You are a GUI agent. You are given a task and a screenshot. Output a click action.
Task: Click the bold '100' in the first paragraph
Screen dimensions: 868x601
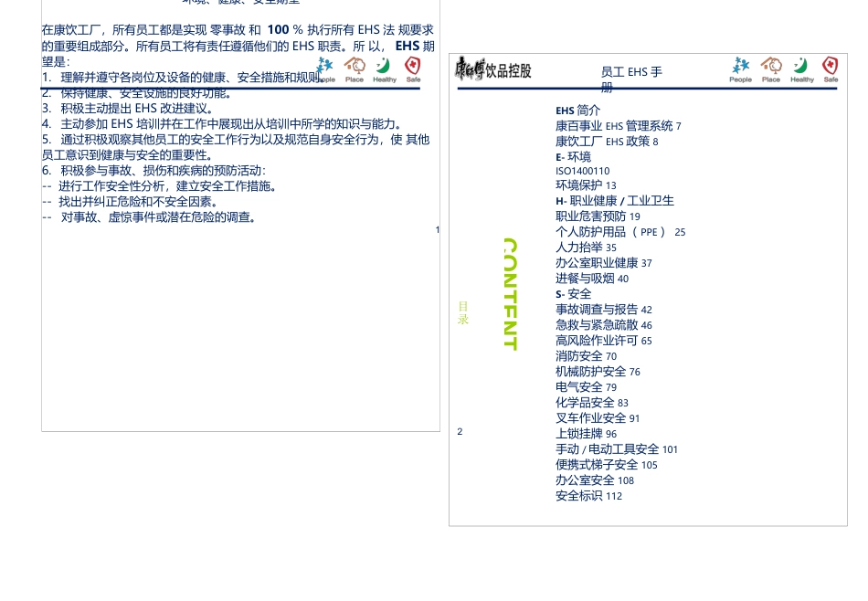tap(278, 30)
